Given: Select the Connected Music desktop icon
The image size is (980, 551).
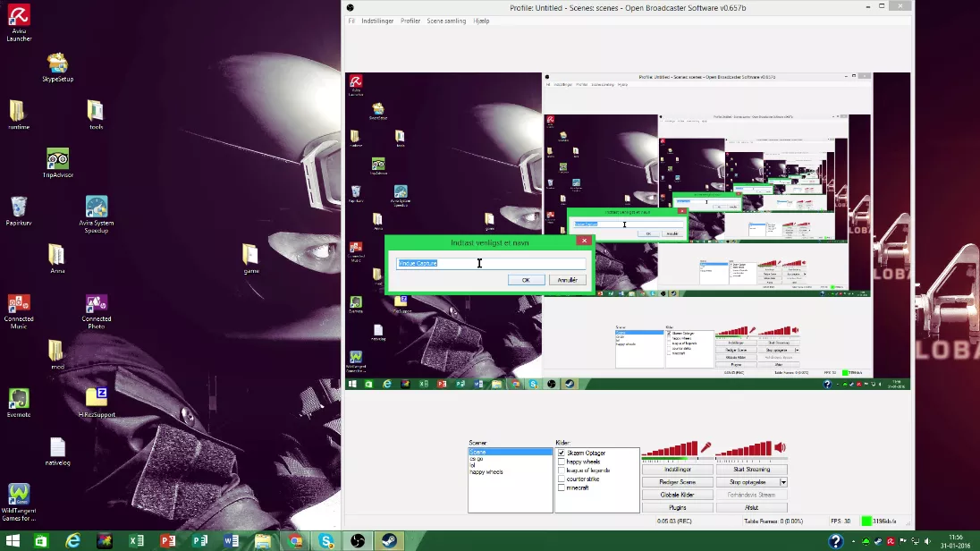Looking at the screenshot, I should coord(18,311).
